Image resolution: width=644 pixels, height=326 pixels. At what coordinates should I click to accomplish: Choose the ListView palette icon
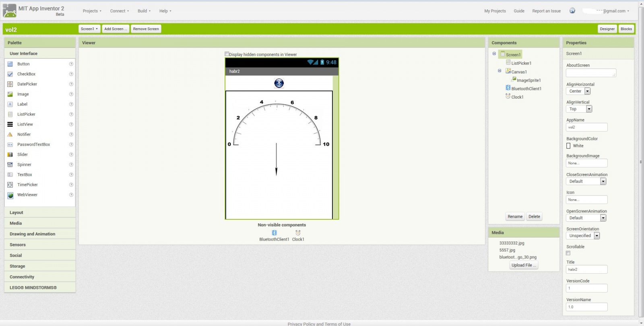pyautogui.click(x=10, y=124)
